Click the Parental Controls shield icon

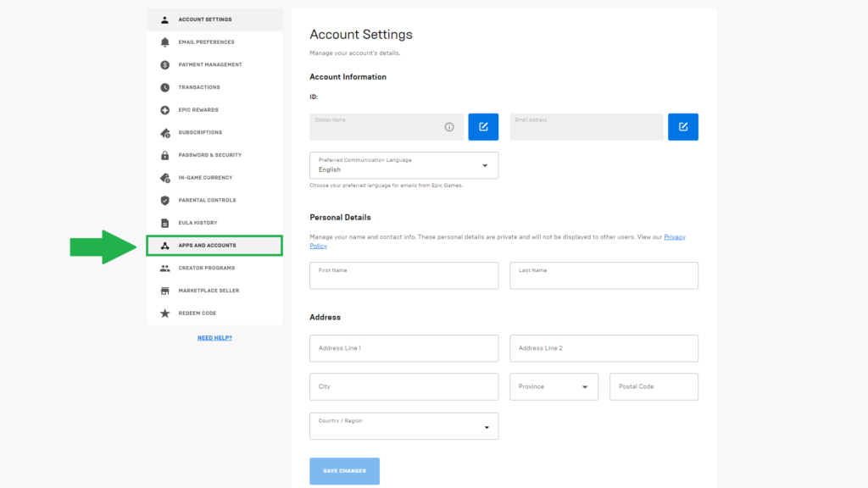[x=164, y=200]
